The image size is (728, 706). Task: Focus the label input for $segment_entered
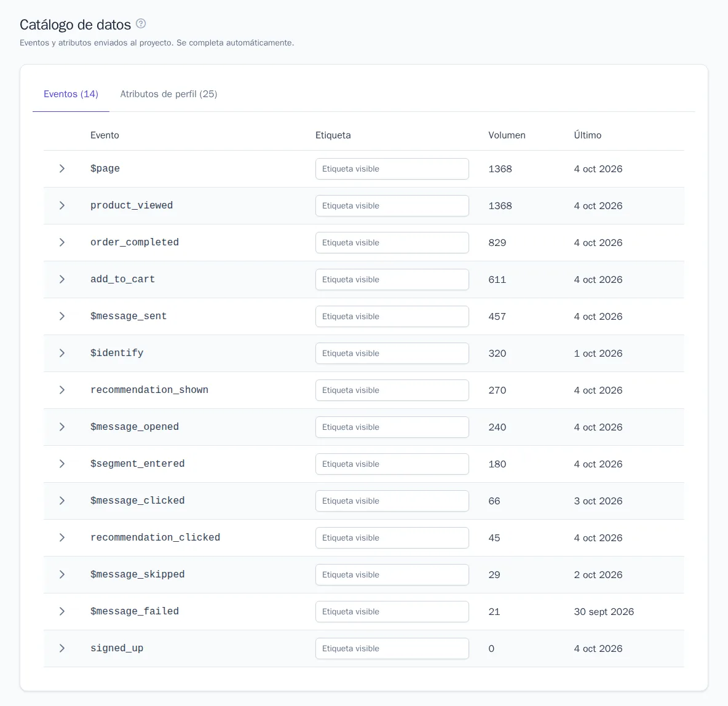click(x=392, y=464)
